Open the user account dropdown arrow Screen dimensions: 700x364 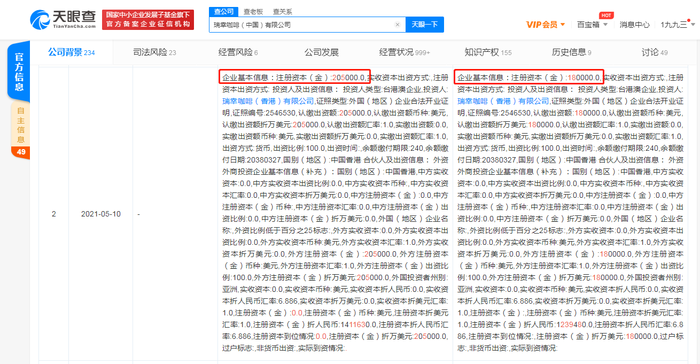(693, 25)
